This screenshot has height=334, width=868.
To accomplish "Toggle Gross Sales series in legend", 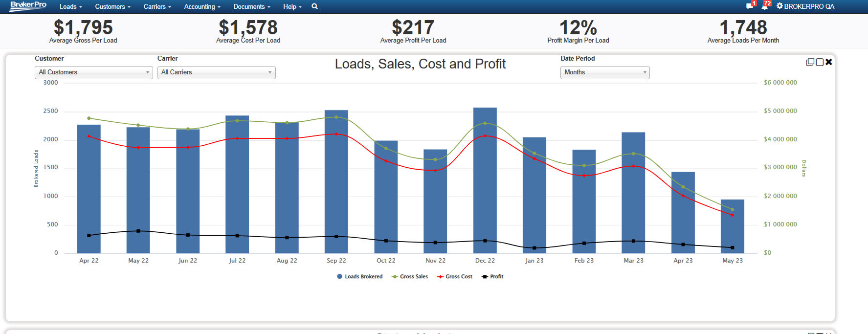I will tap(410, 277).
